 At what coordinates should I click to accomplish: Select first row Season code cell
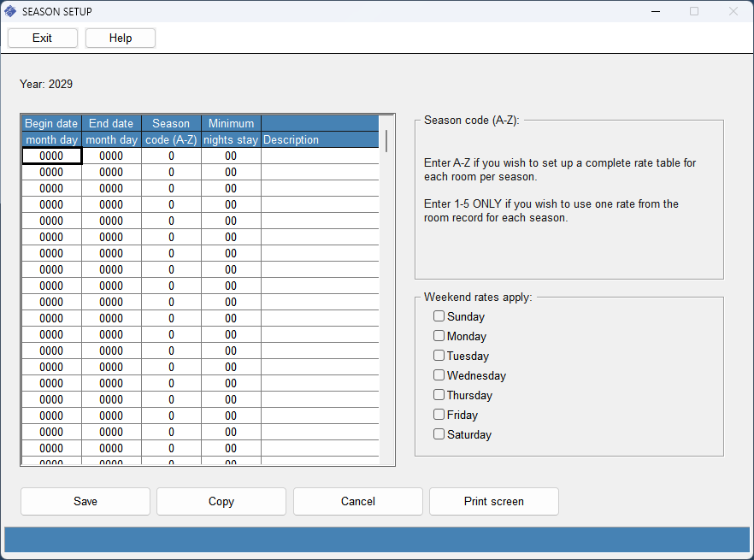point(171,156)
